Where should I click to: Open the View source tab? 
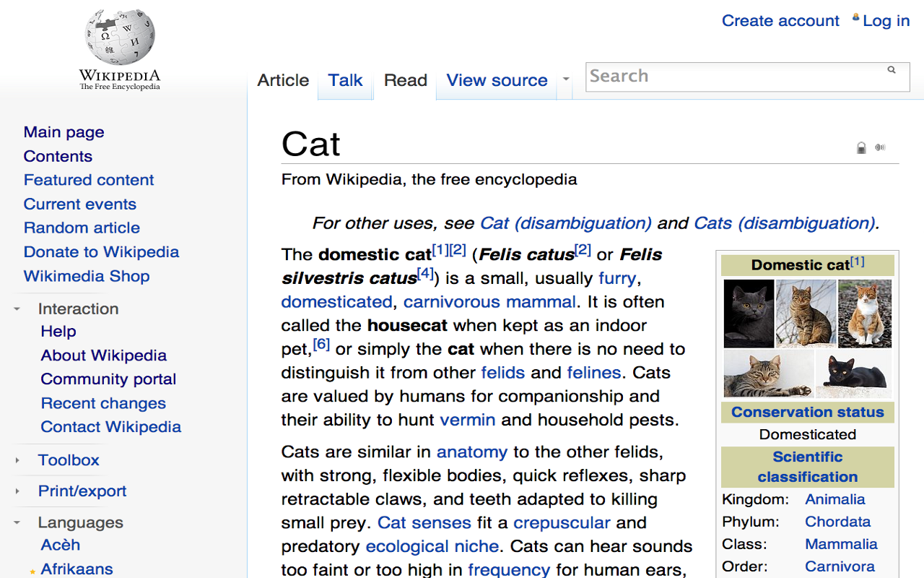tap(497, 80)
